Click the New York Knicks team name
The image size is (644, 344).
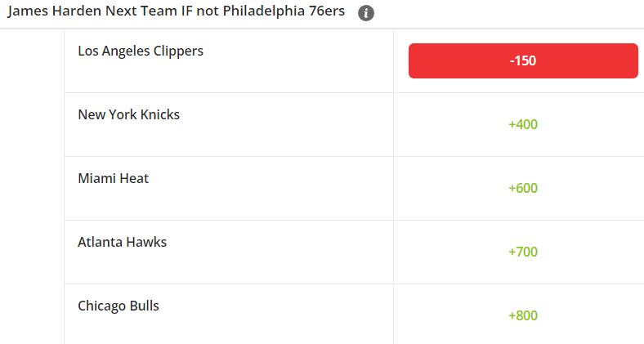pyautogui.click(x=128, y=114)
